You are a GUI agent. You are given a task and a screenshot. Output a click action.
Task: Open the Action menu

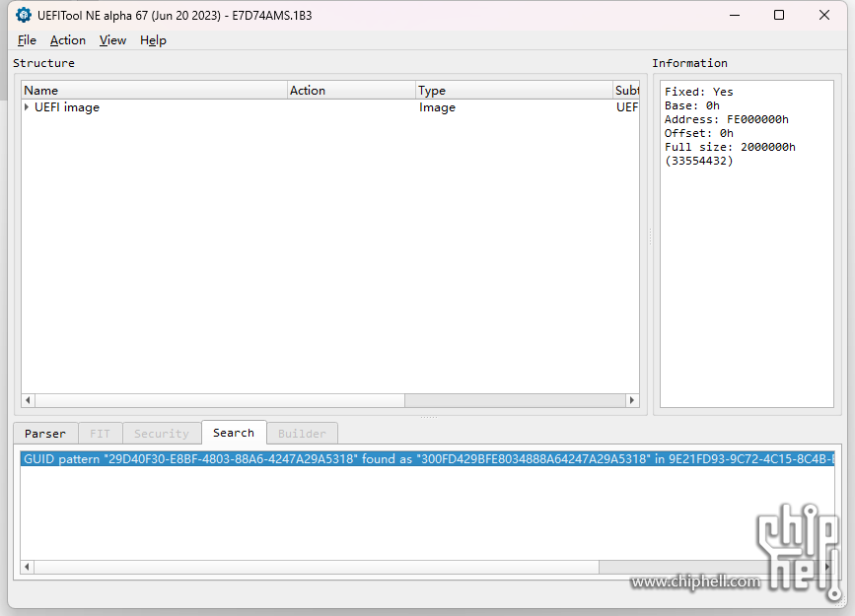pos(68,40)
